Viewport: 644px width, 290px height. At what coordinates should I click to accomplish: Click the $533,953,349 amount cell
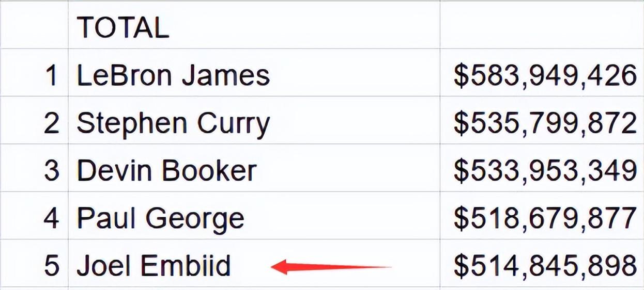(545, 171)
